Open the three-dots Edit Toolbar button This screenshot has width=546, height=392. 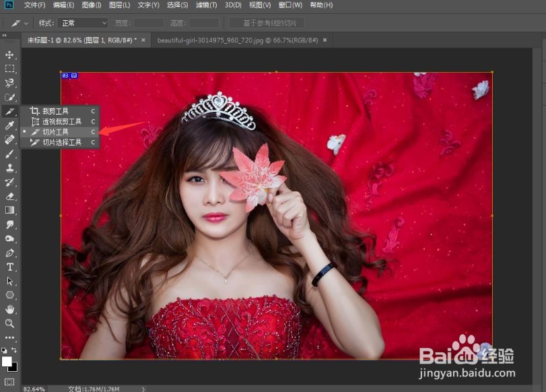(9, 337)
